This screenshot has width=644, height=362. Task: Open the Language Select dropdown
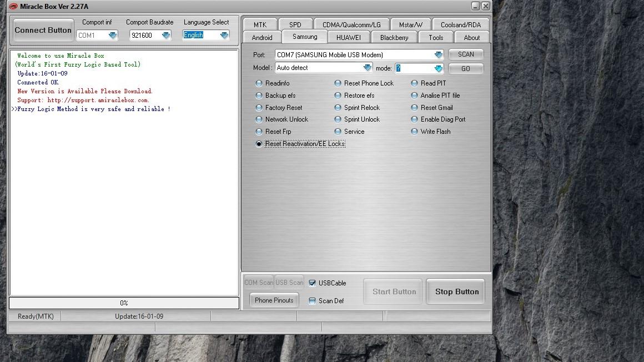pos(224,36)
